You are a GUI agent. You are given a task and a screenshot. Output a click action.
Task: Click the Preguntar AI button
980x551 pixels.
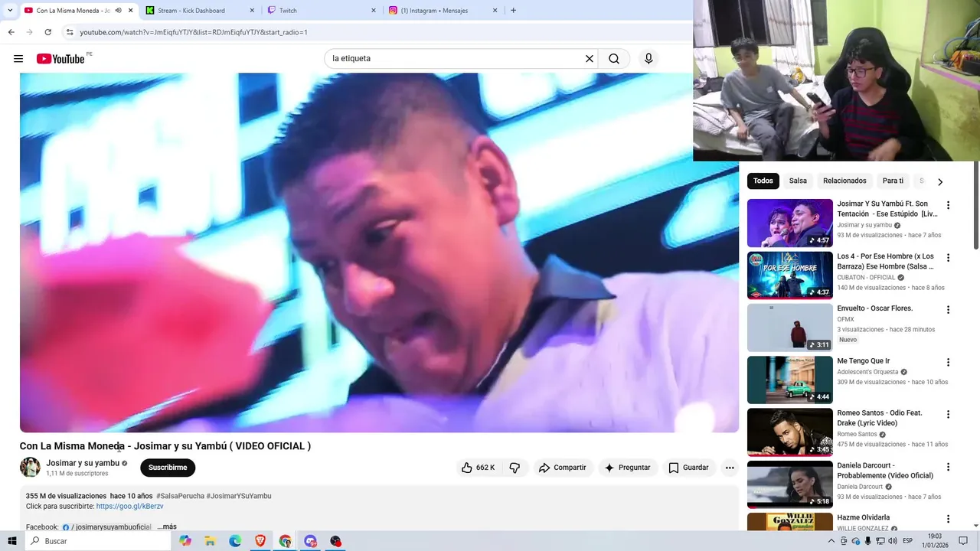[628, 468]
